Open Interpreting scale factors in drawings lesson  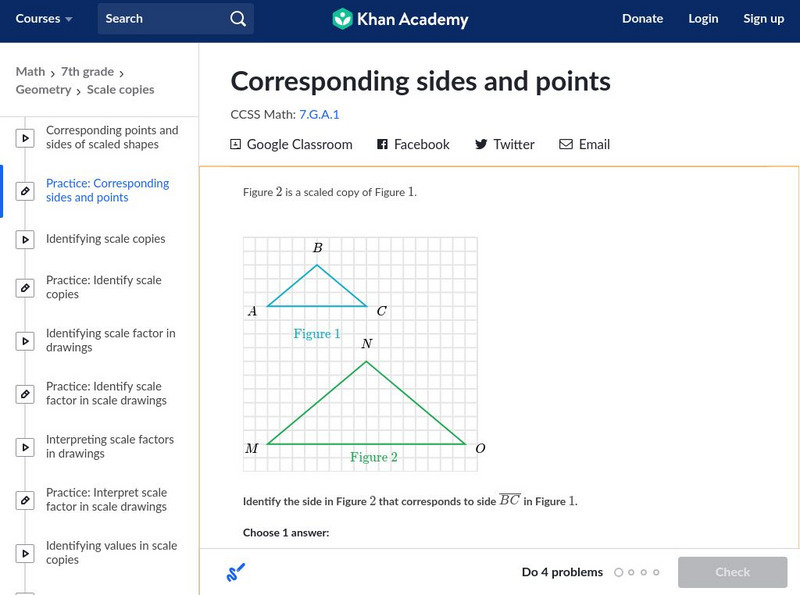109,447
